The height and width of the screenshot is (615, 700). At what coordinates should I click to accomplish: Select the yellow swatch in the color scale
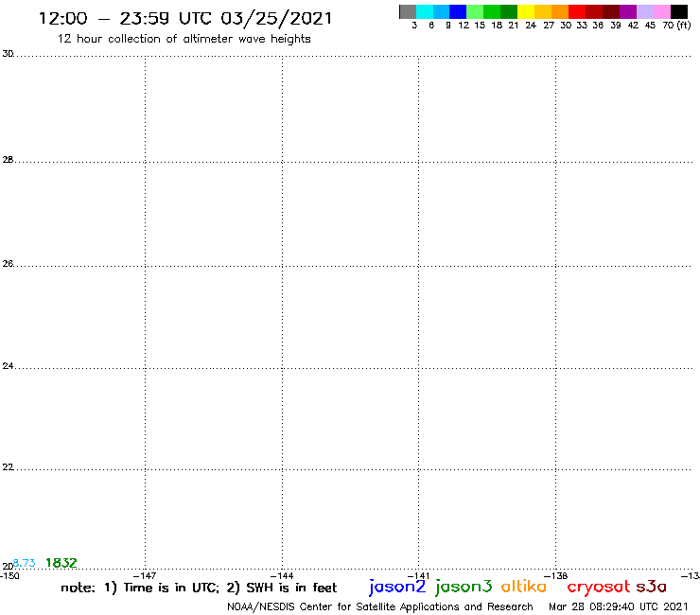(x=526, y=11)
